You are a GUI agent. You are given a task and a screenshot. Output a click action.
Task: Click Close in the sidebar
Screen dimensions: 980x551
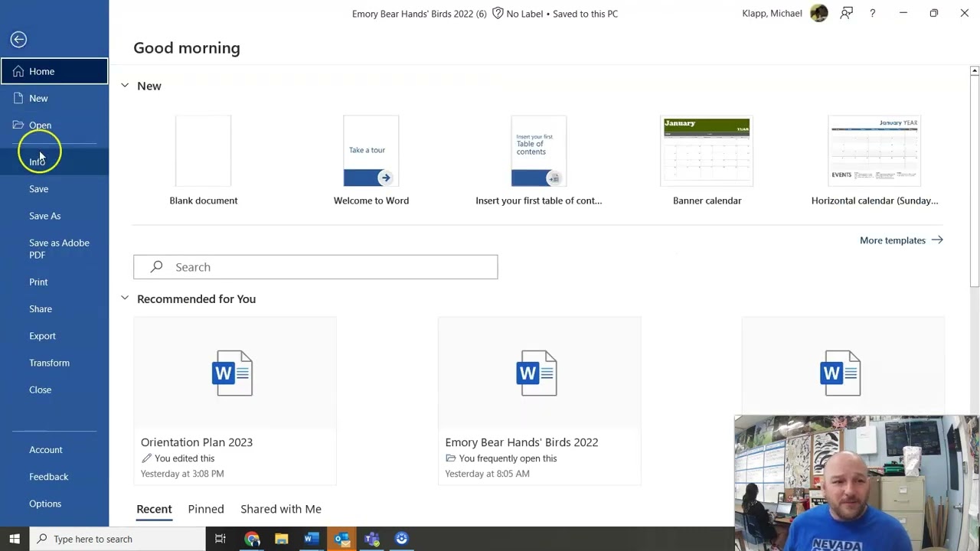54,390
